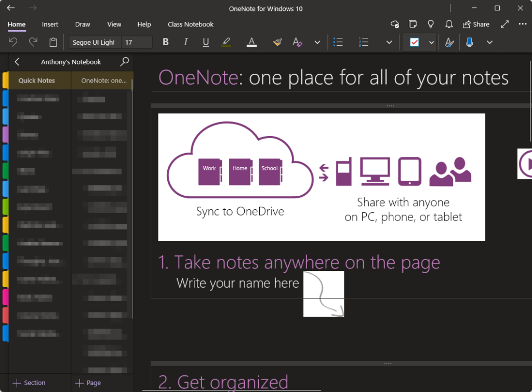Click the Redo arrow icon
This screenshot has width=532, height=392.
click(x=33, y=42)
